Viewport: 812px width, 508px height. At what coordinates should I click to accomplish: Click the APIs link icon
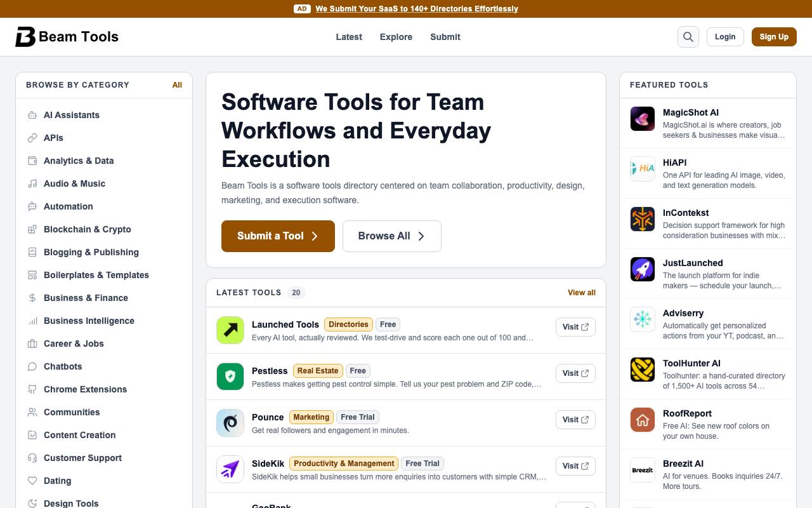(x=32, y=138)
